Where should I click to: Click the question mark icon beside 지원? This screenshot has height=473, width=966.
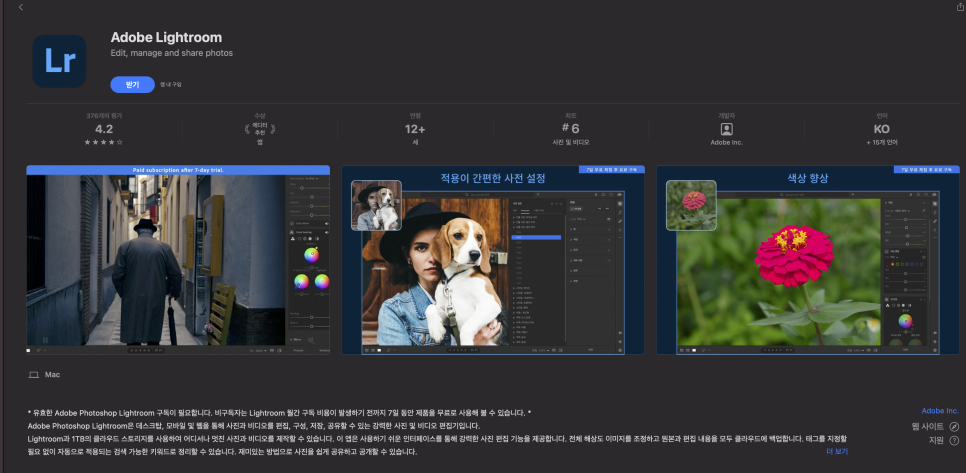pyautogui.click(x=954, y=440)
